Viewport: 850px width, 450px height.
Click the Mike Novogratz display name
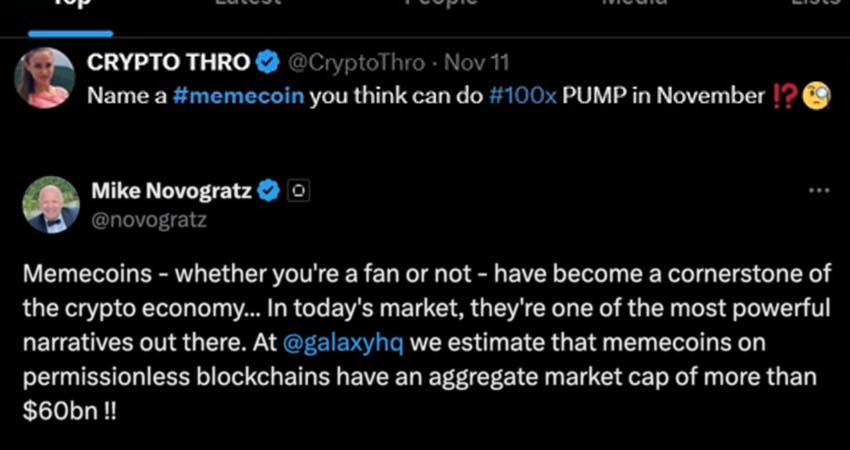(x=171, y=190)
